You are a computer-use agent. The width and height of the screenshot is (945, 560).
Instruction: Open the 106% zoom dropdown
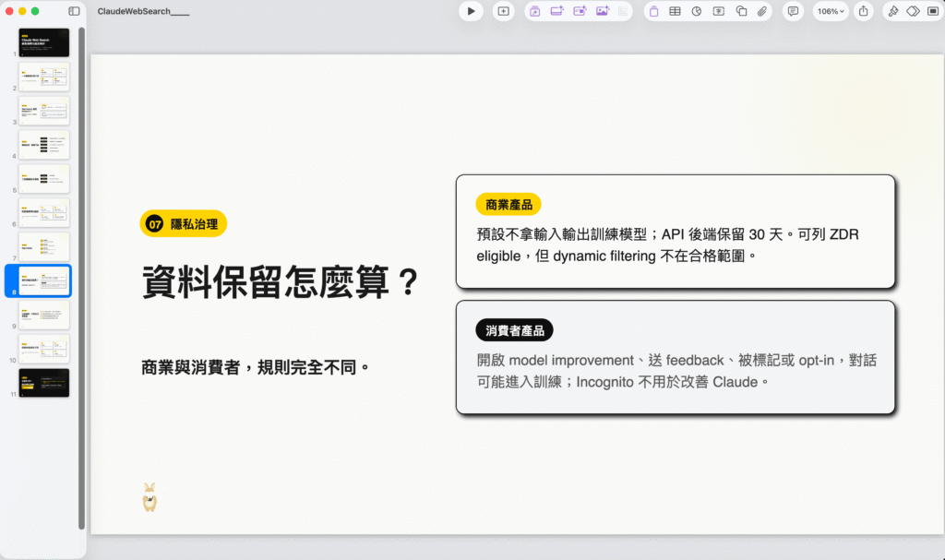tap(831, 11)
